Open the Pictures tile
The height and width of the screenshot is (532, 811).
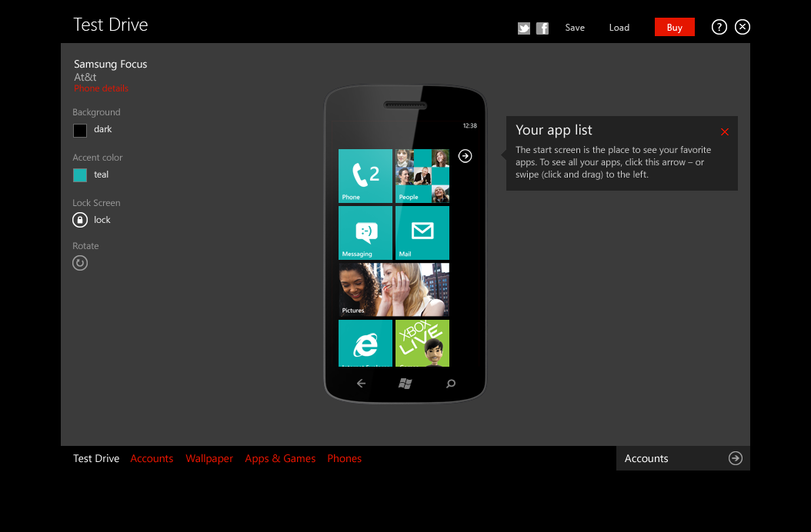[394, 290]
